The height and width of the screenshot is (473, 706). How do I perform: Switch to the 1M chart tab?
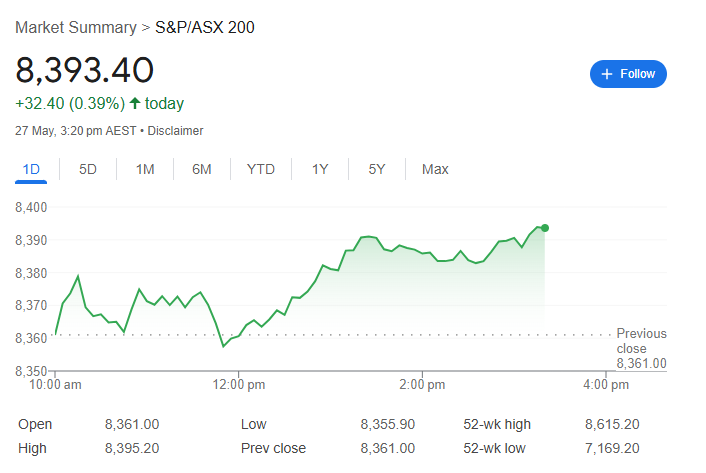point(145,169)
